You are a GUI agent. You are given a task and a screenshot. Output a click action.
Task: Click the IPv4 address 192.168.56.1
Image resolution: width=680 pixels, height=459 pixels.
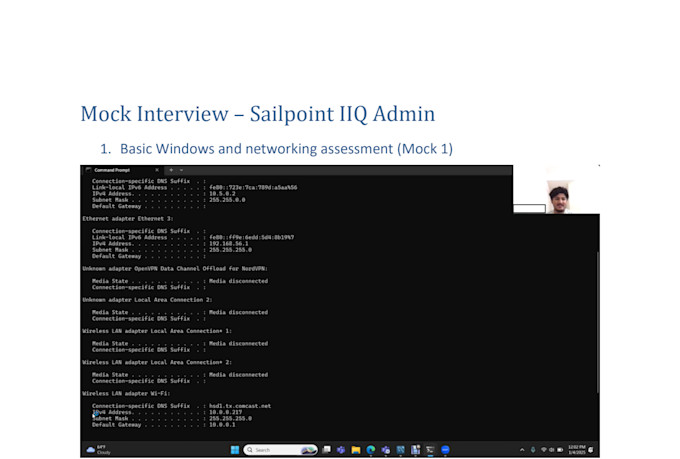tap(229, 243)
